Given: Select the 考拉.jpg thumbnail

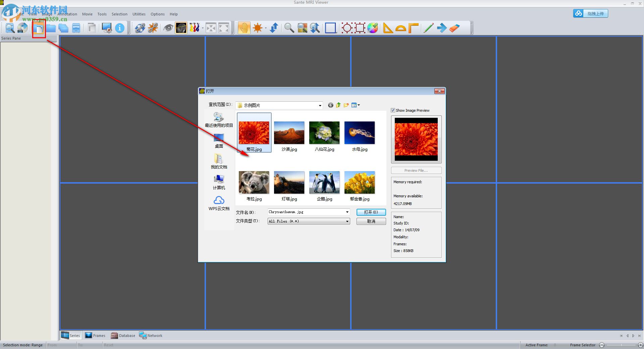Looking at the screenshot, I should point(254,183).
